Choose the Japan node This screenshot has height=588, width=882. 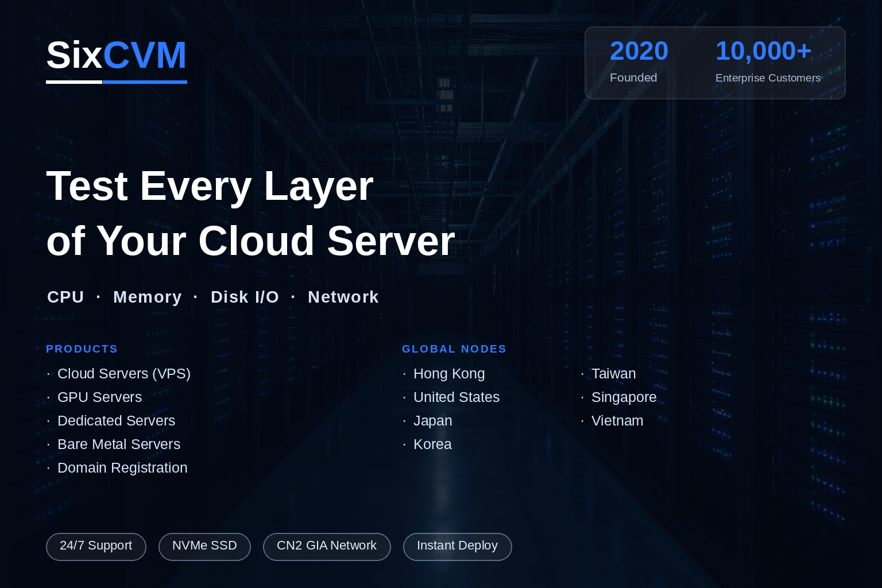(x=433, y=421)
